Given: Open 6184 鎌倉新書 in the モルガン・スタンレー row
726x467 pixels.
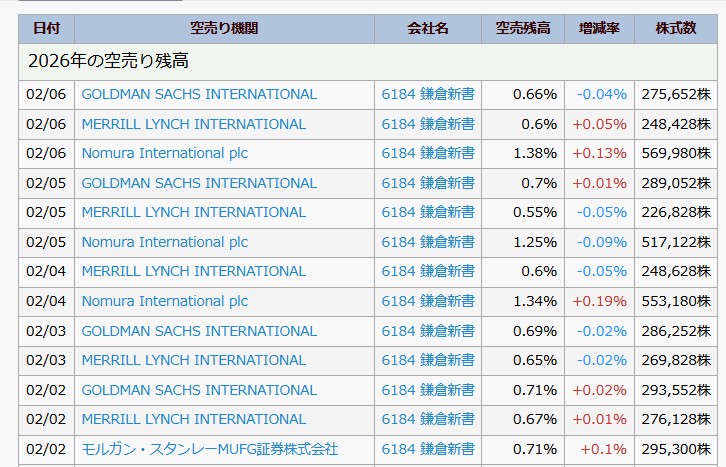Looking at the screenshot, I should tap(428, 449).
